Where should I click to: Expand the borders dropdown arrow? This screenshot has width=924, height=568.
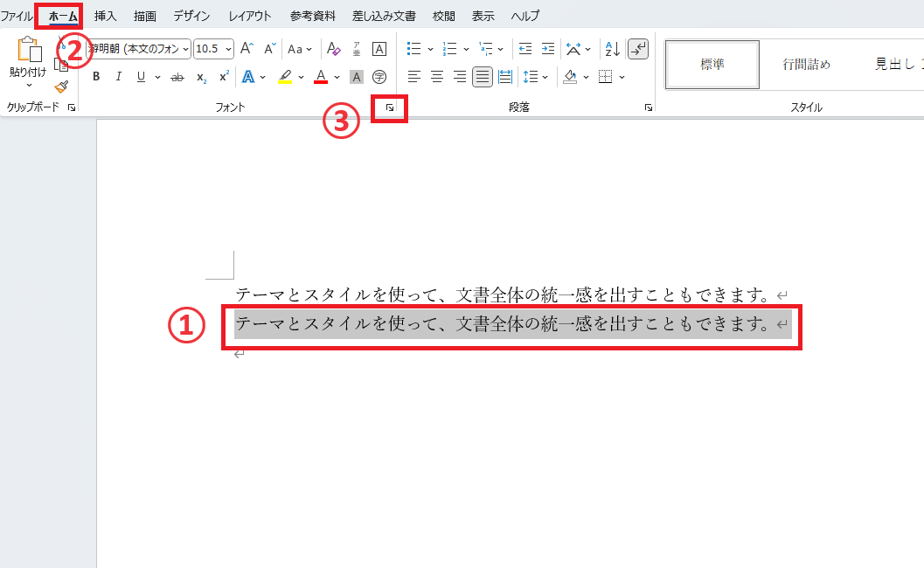pyautogui.click(x=622, y=77)
